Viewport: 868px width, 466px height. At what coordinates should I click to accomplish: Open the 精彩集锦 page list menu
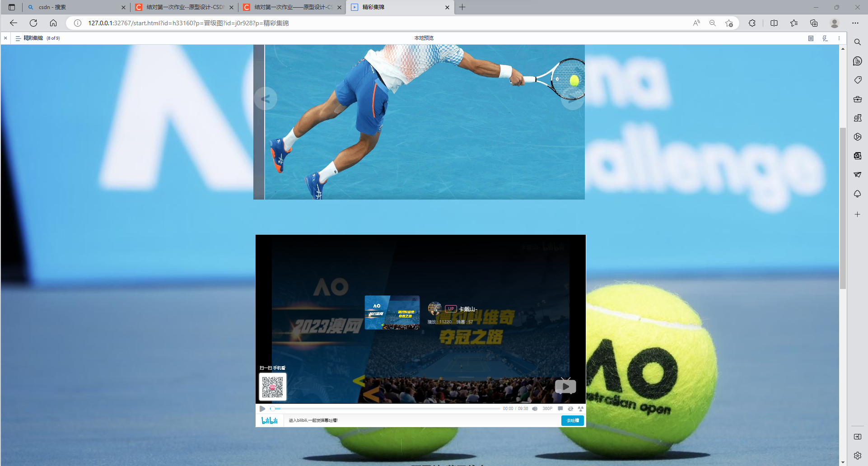(x=18, y=38)
